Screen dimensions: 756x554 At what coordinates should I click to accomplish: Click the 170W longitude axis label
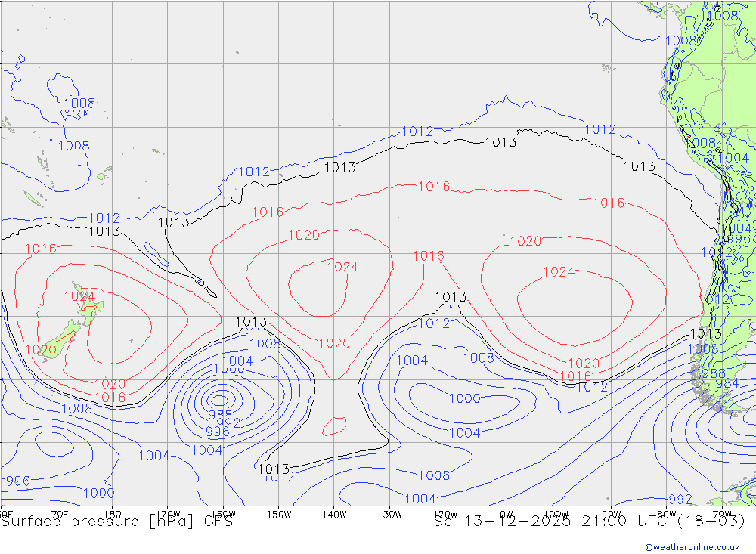click(x=168, y=515)
